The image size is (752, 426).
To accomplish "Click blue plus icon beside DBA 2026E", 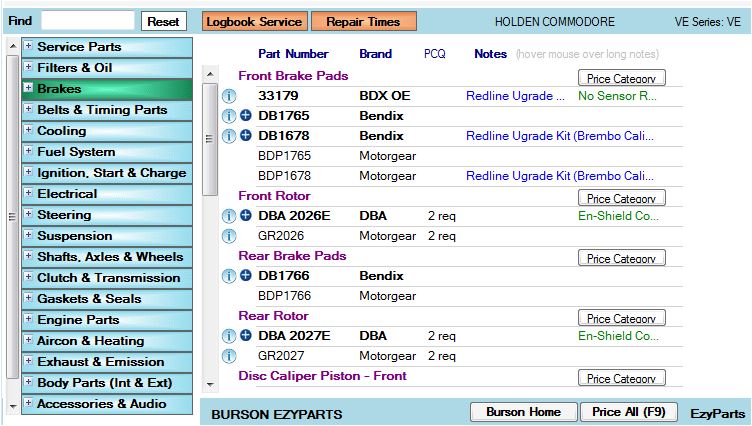I will tap(246, 215).
